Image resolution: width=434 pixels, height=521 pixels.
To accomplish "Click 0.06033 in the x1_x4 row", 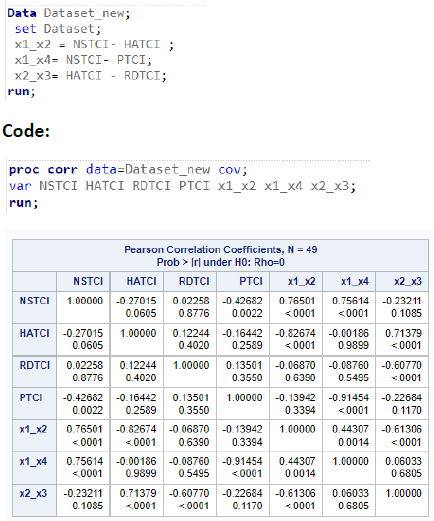I will tap(403, 461).
